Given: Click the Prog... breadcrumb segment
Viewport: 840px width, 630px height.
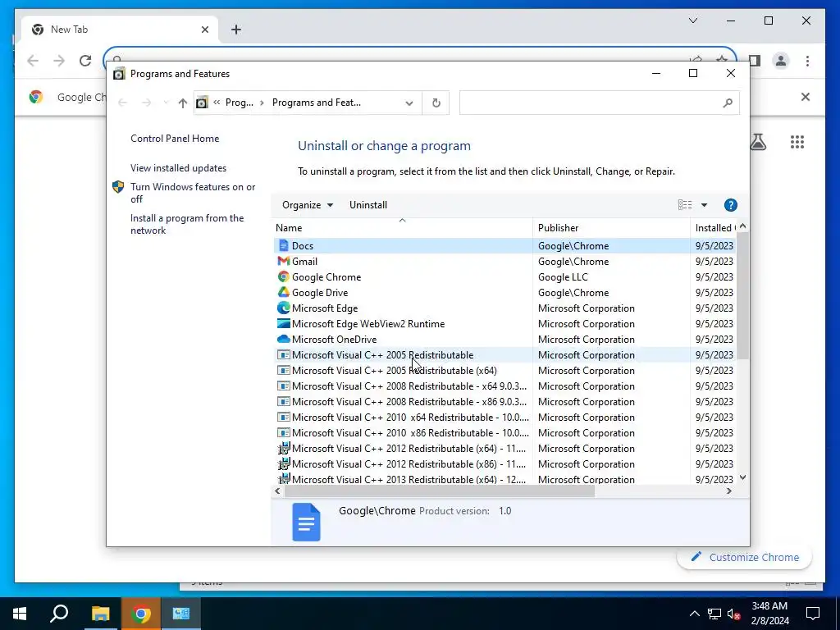Looking at the screenshot, I should pyautogui.click(x=239, y=103).
